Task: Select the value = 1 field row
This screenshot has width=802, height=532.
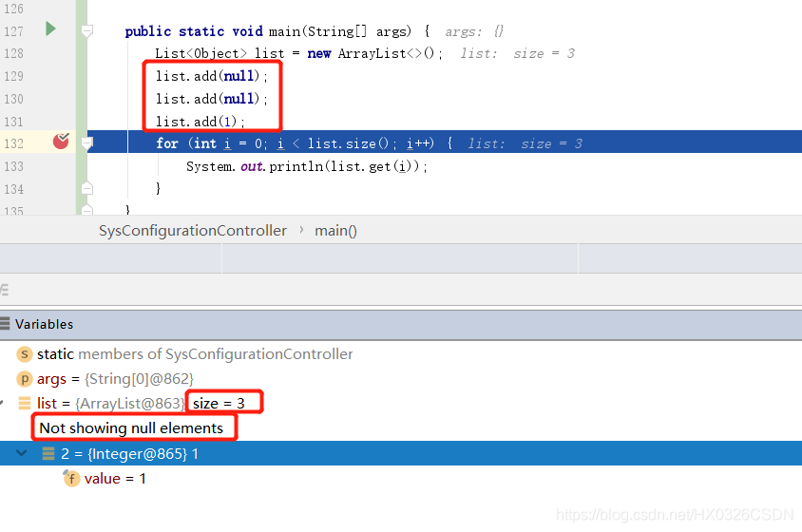Action: (115, 479)
